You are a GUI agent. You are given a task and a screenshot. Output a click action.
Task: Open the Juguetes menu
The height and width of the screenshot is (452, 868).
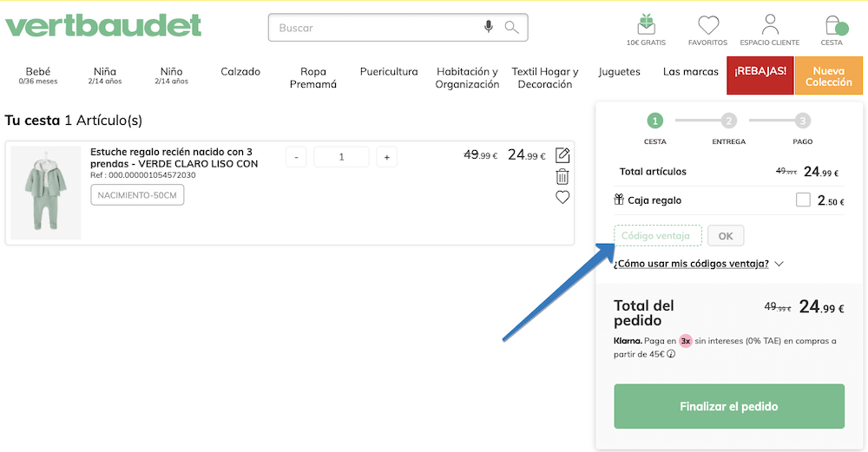(619, 72)
